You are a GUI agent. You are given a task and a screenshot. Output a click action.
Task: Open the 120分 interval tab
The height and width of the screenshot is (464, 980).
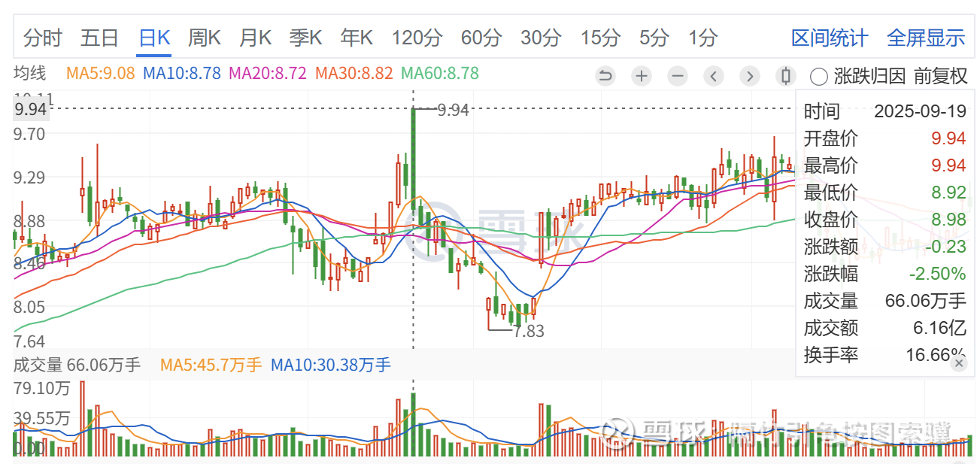coord(417,38)
